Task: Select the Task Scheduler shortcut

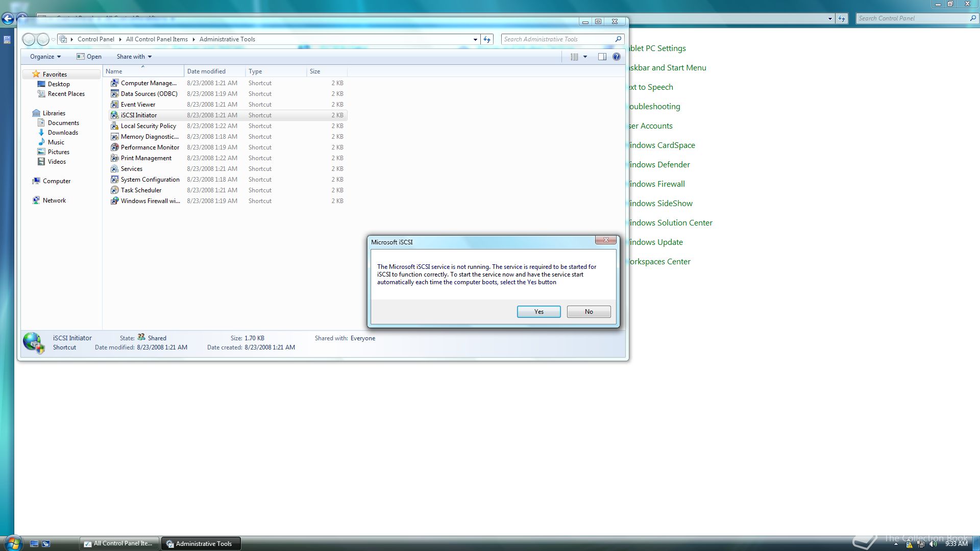Action: click(x=141, y=190)
